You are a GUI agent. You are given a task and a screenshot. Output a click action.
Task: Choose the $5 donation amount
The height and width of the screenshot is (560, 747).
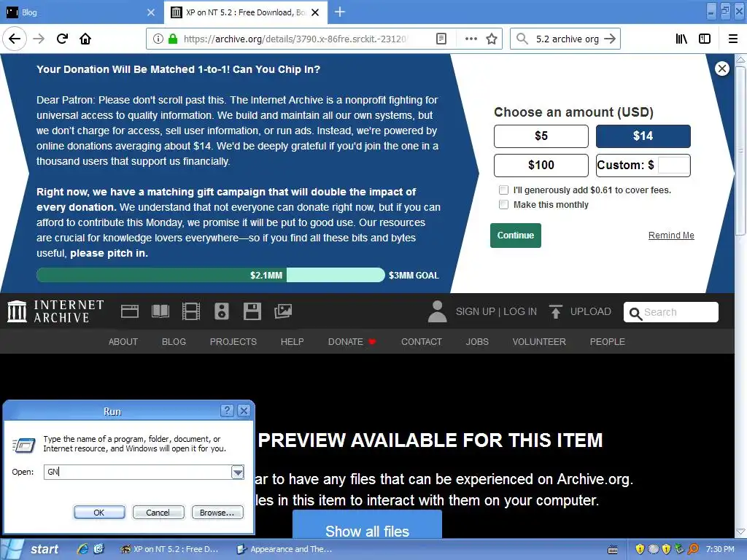coord(541,136)
